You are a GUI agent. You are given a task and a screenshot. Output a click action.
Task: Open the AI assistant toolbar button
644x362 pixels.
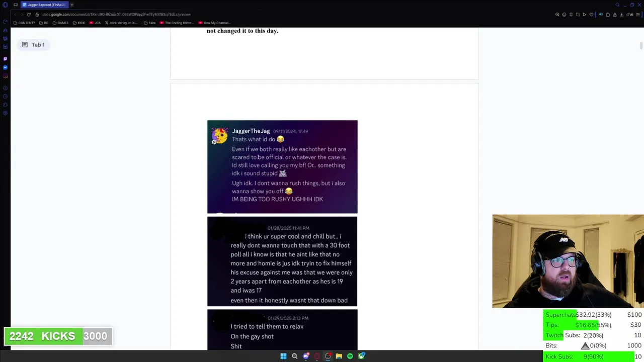click(630, 15)
